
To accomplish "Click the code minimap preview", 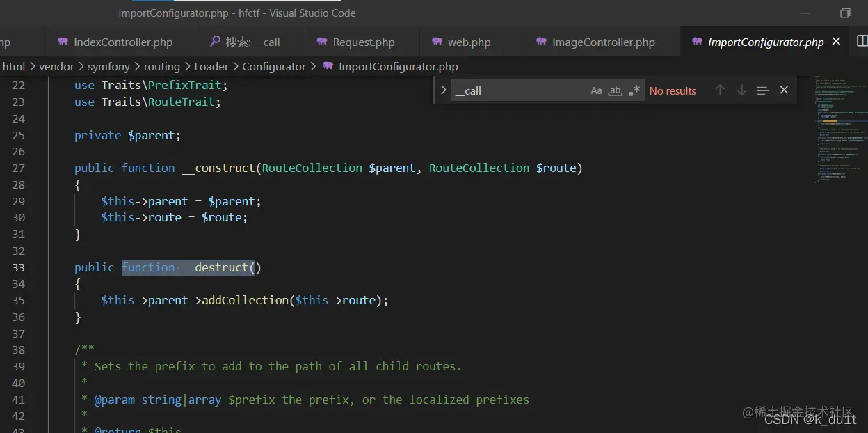I will click(x=841, y=129).
